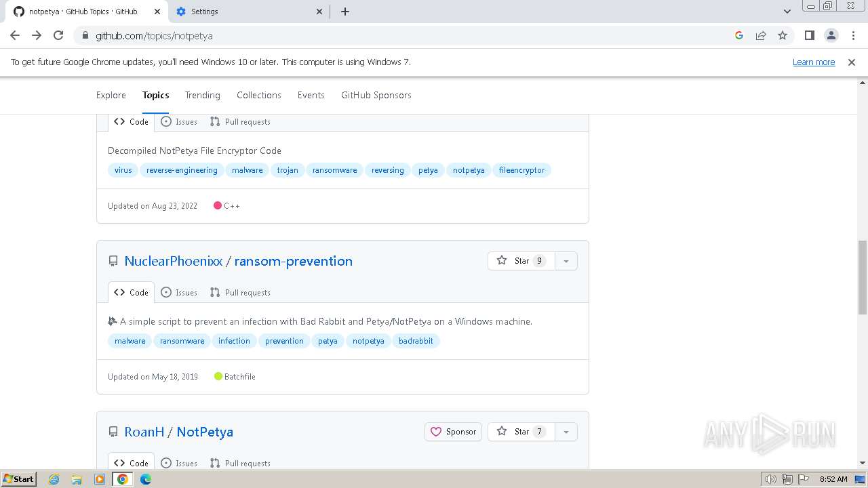Open the Trending section

point(203,95)
